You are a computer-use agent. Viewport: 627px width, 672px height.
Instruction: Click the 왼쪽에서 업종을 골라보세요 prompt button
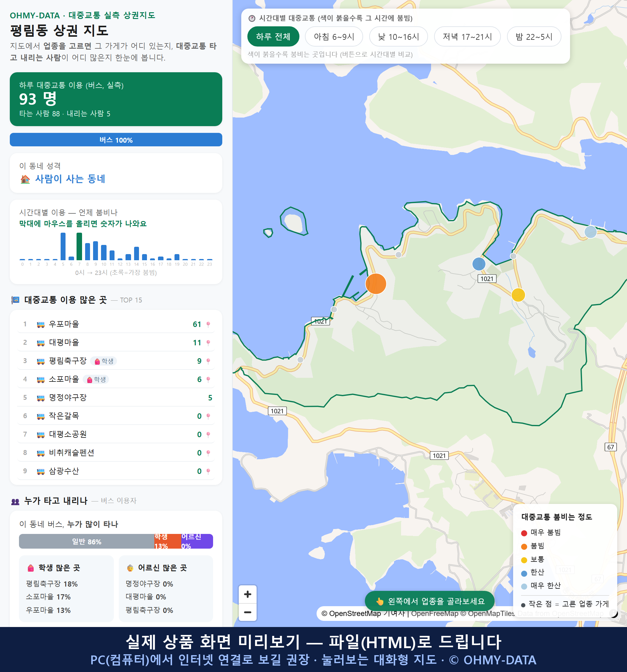(x=430, y=601)
